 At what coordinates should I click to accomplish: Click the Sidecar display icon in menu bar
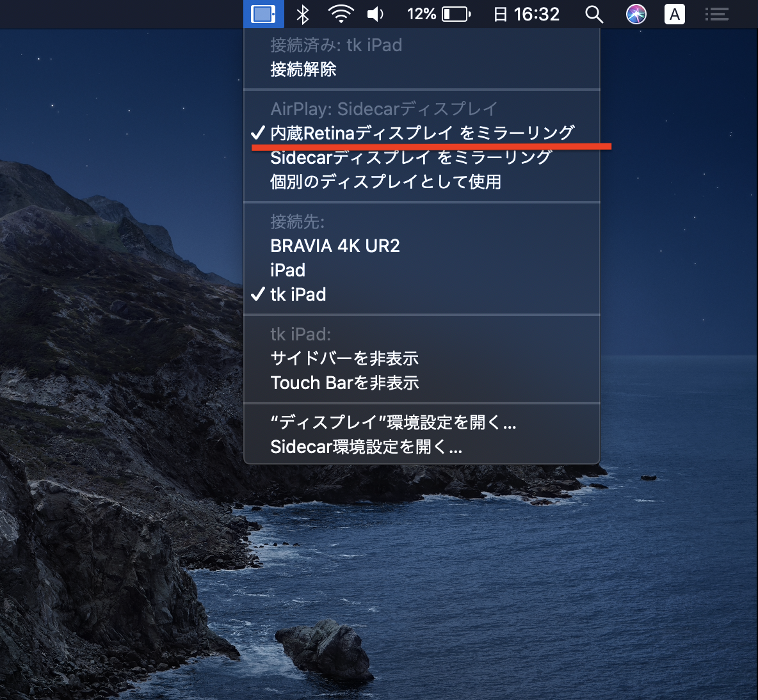tap(264, 14)
